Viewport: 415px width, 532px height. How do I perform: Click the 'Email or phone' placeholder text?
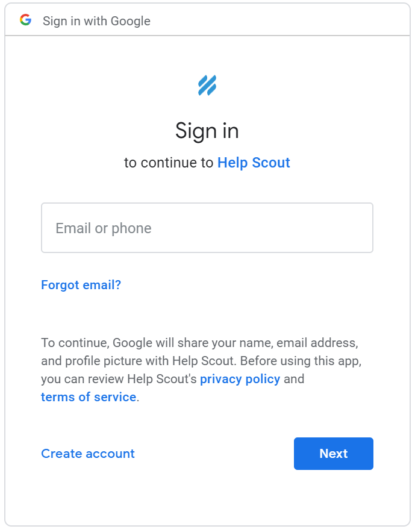(104, 228)
